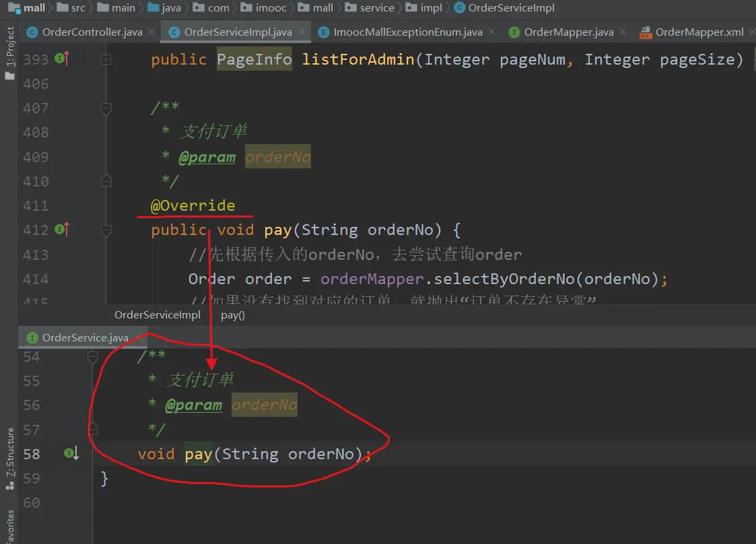Click the com package breadcrumb
The width and height of the screenshot is (756, 544).
tap(211, 7)
